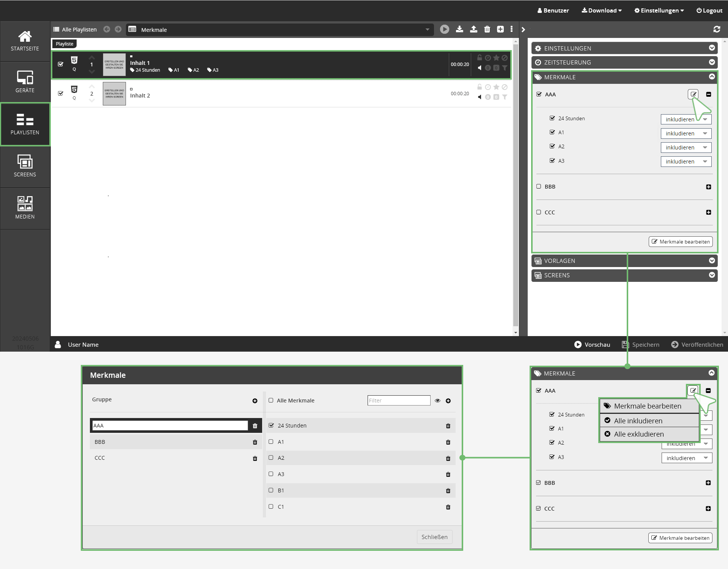This screenshot has width=728, height=569.
Task: Click the refresh icon in right panel
Action: tap(717, 29)
